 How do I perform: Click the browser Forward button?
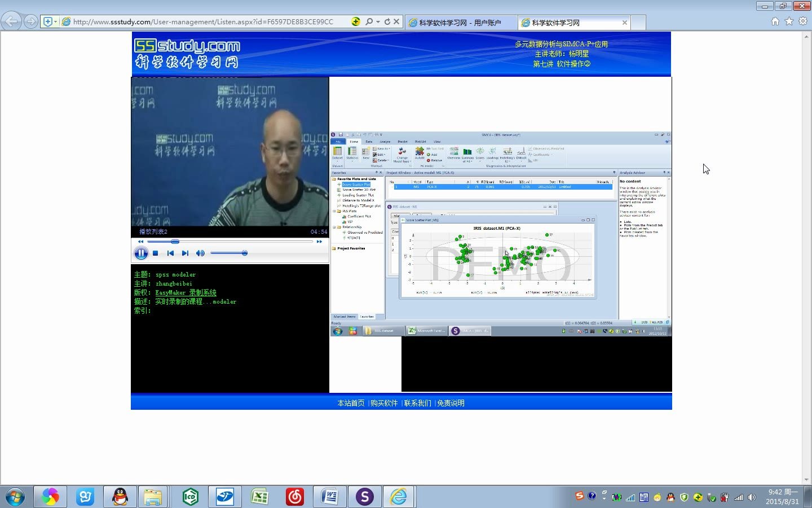[x=31, y=21]
